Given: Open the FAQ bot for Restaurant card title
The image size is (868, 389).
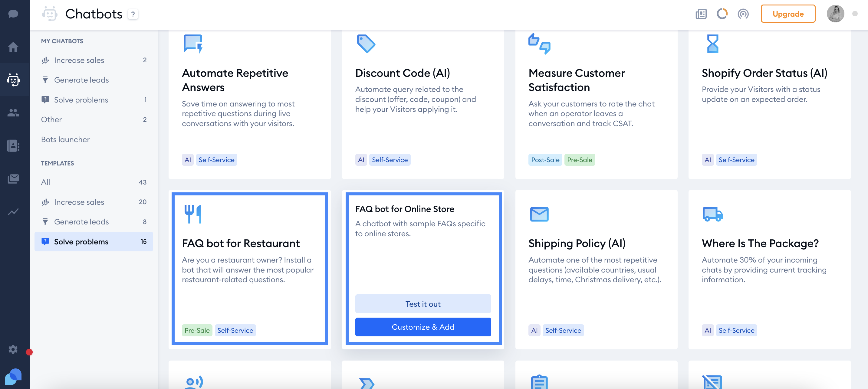Looking at the screenshot, I should (241, 243).
